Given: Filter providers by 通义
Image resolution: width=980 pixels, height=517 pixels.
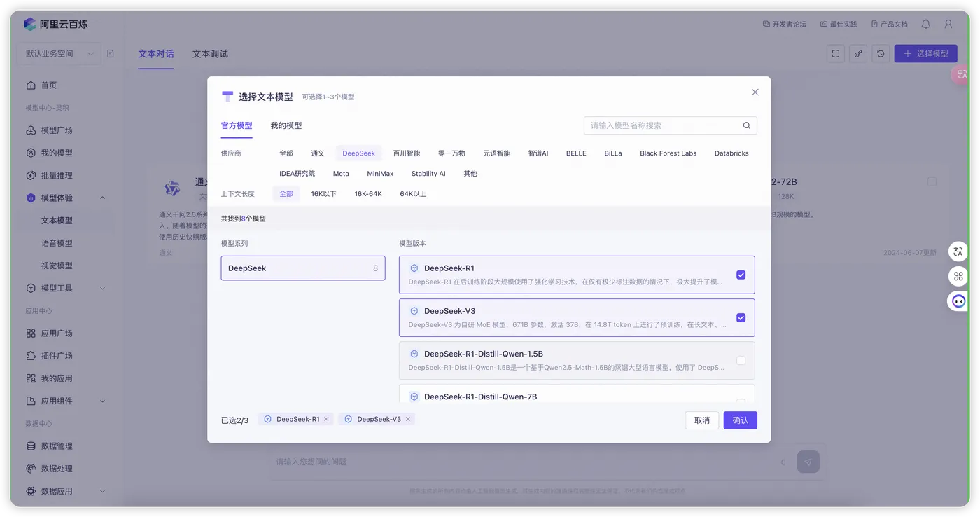Looking at the screenshot, I should [318, 153].
